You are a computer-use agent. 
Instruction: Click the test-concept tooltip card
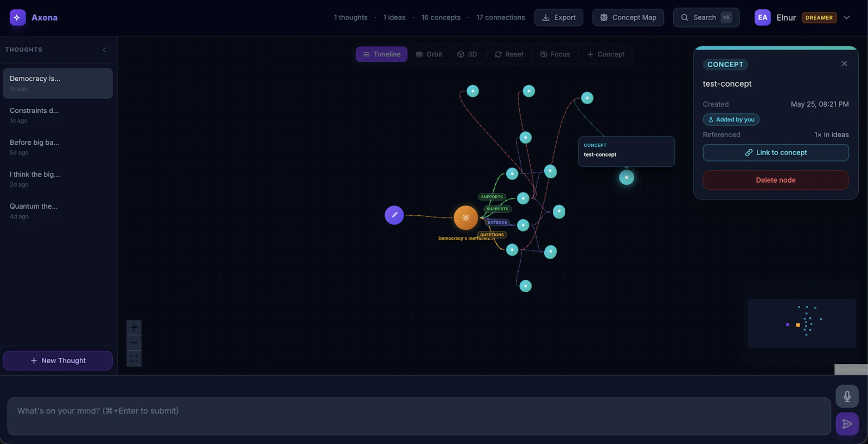(x=627, y=151)
